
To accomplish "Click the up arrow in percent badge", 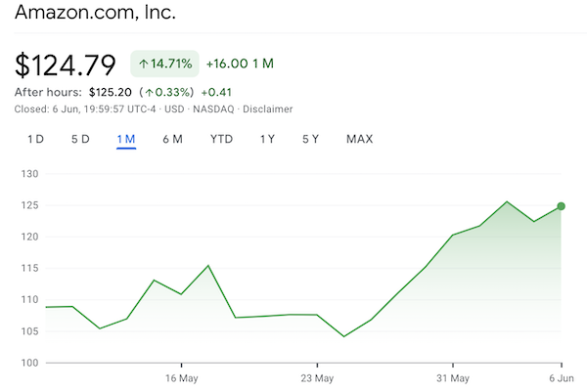I will pos(143,64).
